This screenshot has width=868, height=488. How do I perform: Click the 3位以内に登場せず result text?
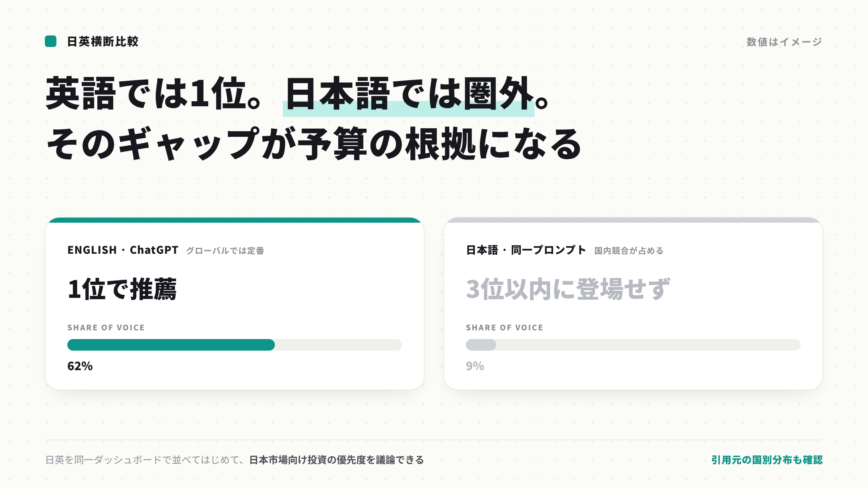(x=568, y=289)
